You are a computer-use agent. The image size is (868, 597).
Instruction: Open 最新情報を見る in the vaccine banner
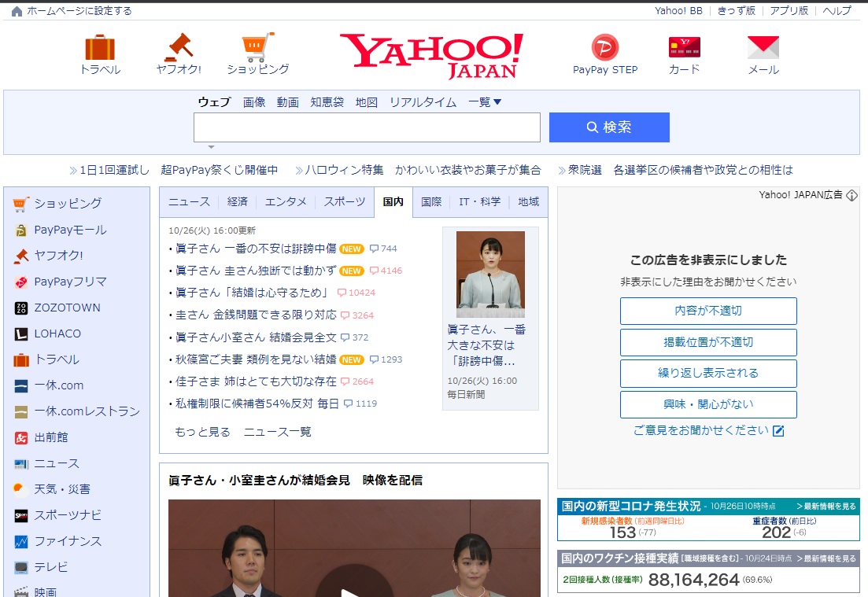click(x=826, y=558)
